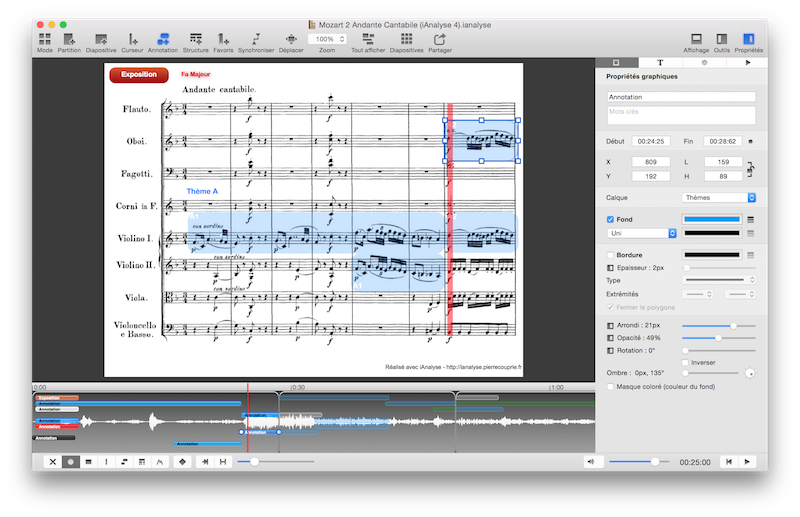Open the Calque Thèmes dropdown
This screenshot has width=800, height=517.
[x=718, y=198]
